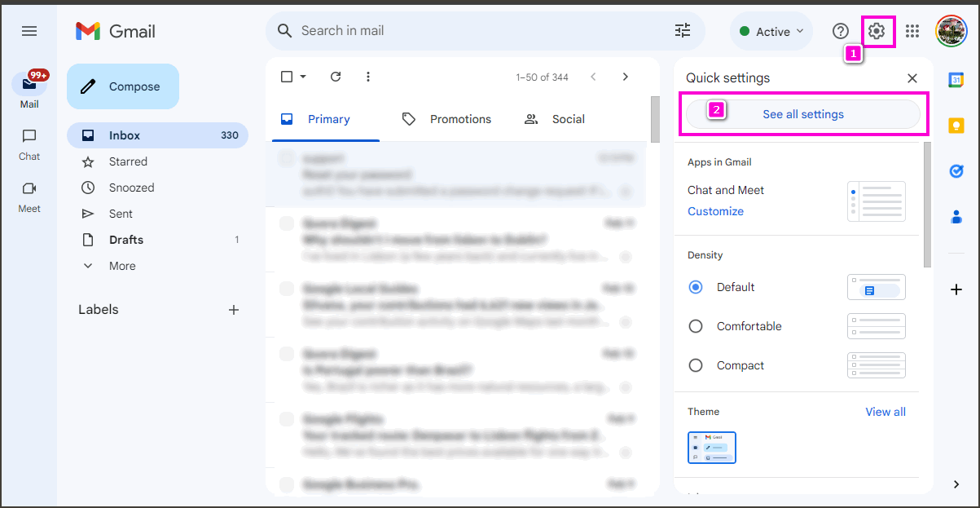This screenshot has width=980, height=508.
Task: Open the Support help icon
Action: tap(841, 31)
